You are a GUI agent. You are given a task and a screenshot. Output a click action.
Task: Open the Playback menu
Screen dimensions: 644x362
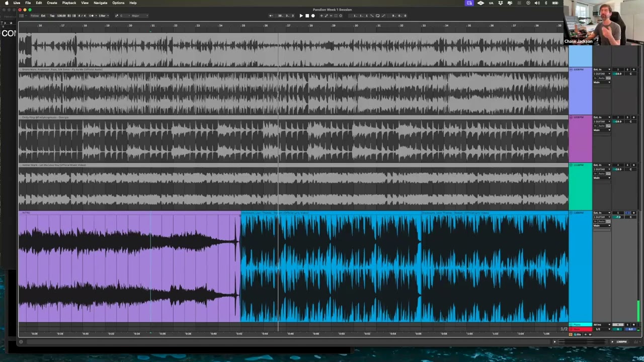[69, 3]
